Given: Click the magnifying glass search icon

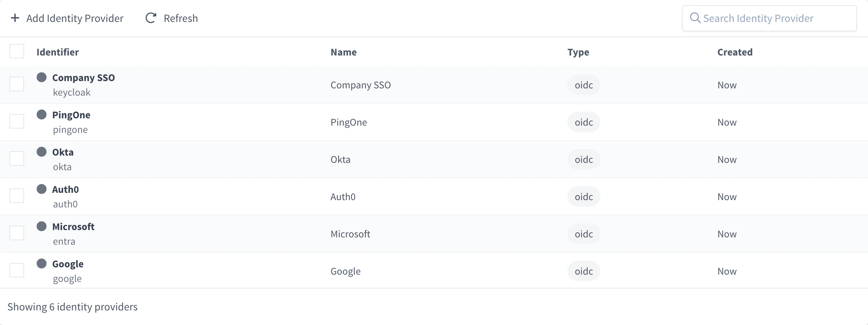Looking at the screenshot, I should point(695,18).
